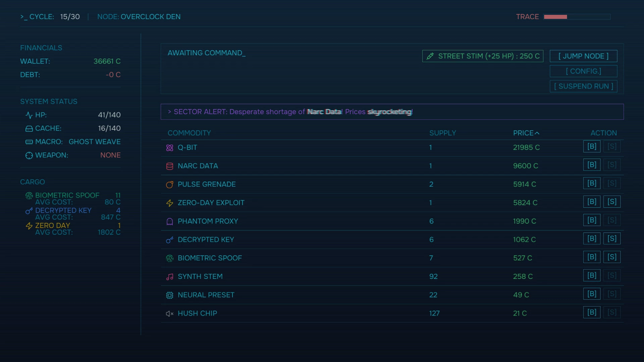Open the Config menu

(x=583, y=71)
